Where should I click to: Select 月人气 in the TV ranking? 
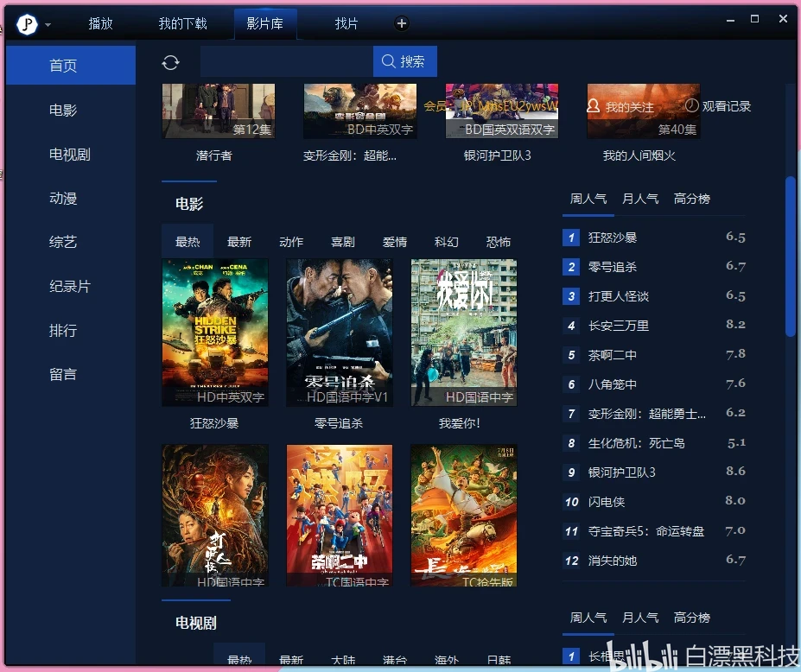(x=640, y=618)
